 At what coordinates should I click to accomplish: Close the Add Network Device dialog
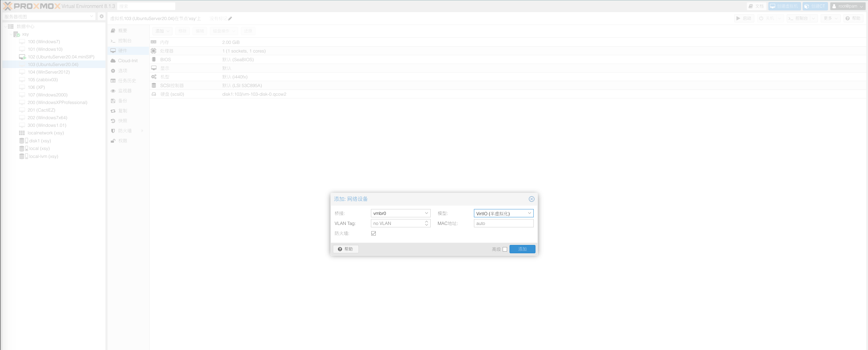coord(531,199)
